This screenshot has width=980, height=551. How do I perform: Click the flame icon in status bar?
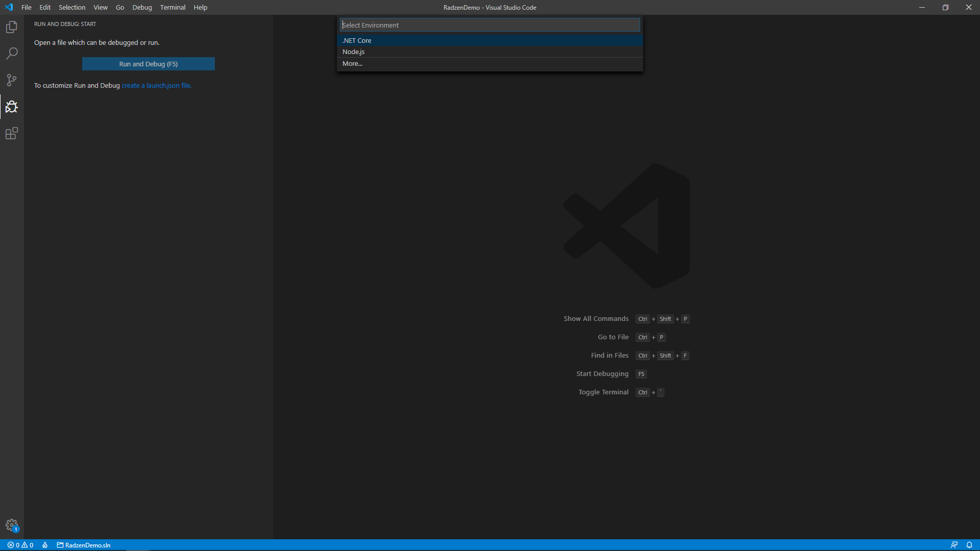coord(45,545)
